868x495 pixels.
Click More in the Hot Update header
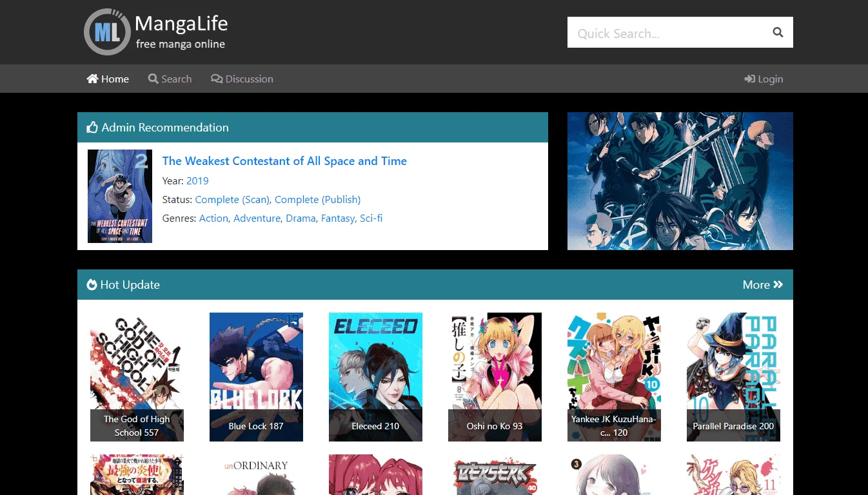tap(763, 284)
